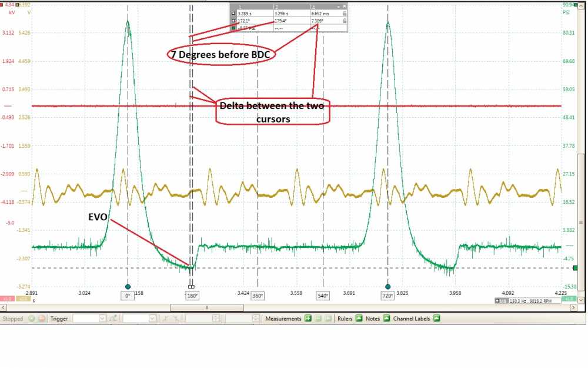This screenshot has height=368, width=588.
Task: Add a measurement with the green plus icon
Action: (308, 319)
